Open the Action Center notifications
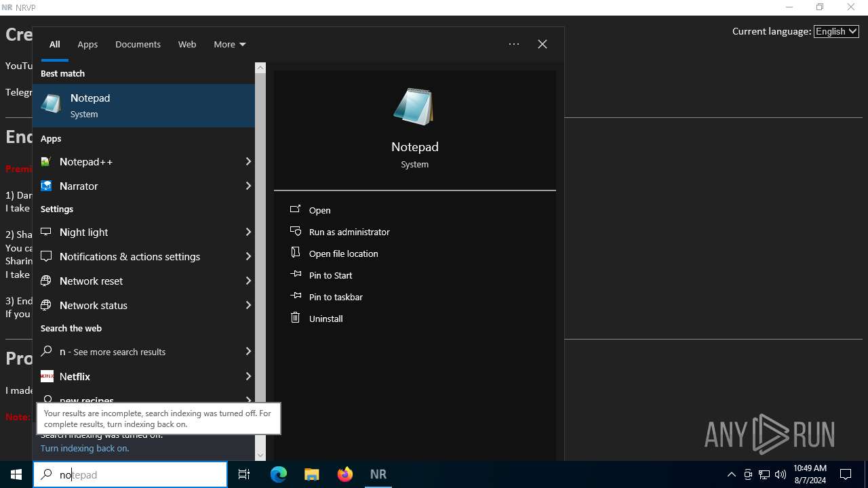Viewport: 868px width, 488px height. [x=846, y=474]
